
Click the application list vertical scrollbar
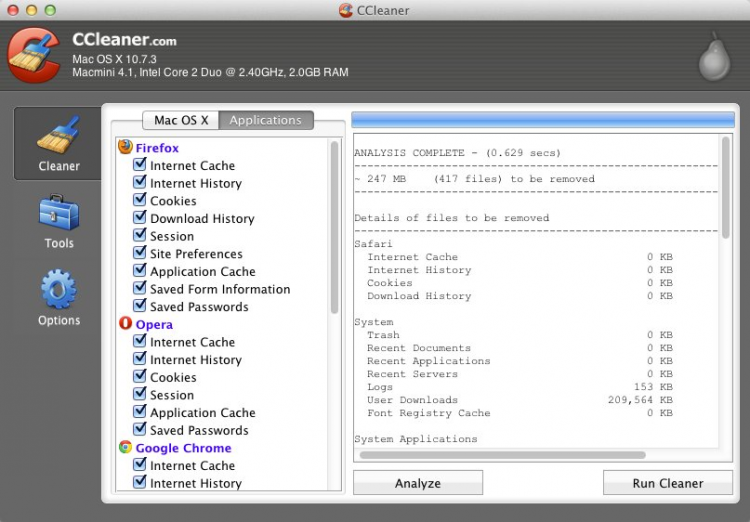point(335,230)
